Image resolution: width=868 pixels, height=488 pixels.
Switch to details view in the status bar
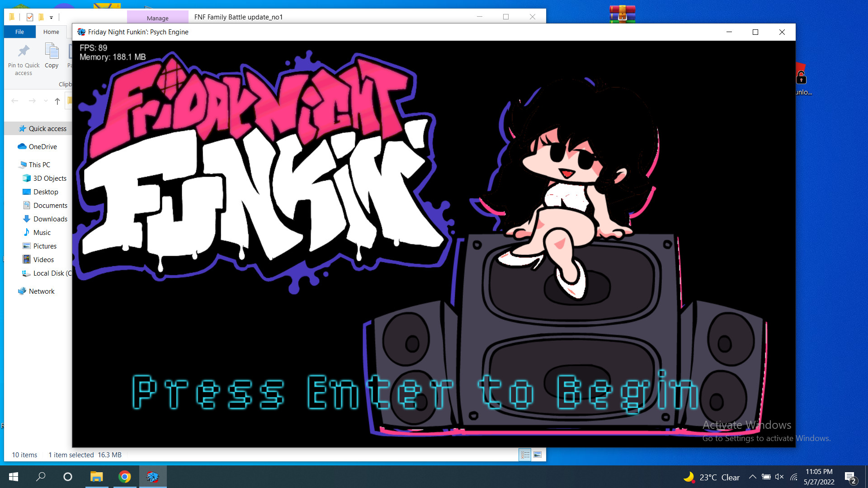click(x=525, y=455)
